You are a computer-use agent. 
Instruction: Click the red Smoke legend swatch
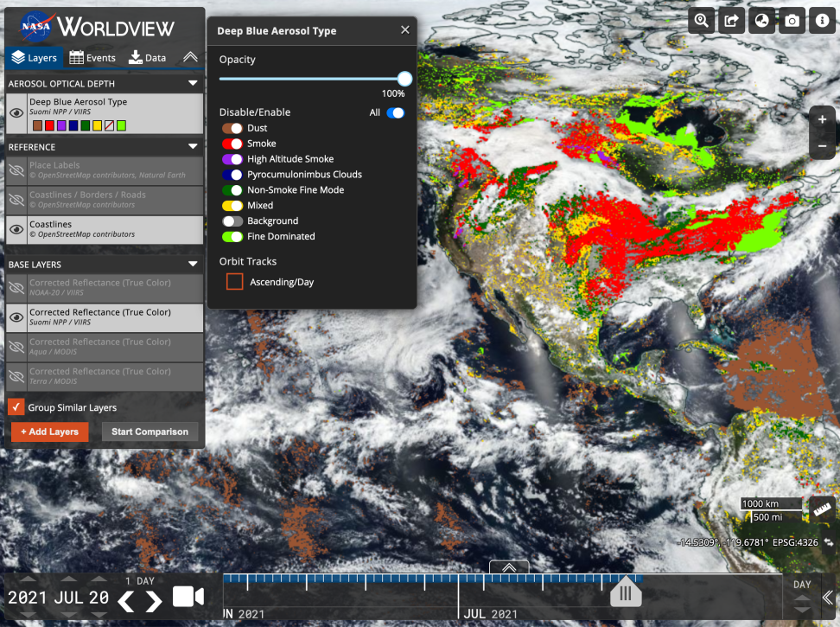coord(49,125)
